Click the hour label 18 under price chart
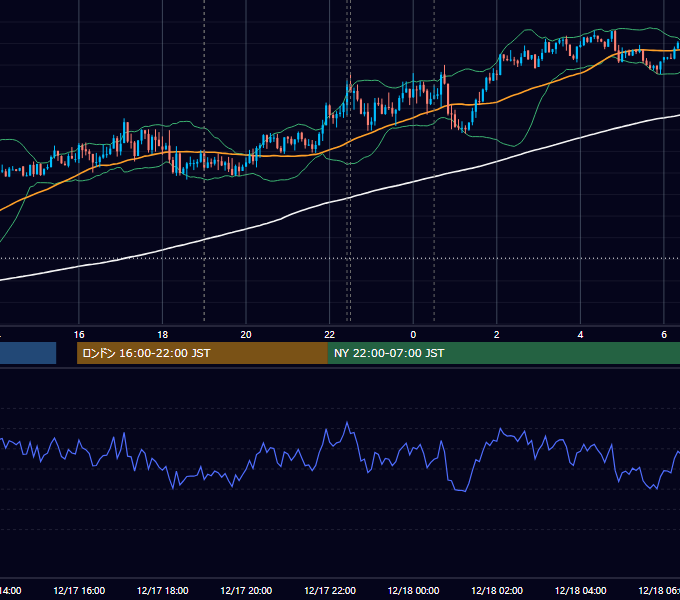Image resolution: width=680 pixels, height=600 pixels. click(x=163, y=335)
